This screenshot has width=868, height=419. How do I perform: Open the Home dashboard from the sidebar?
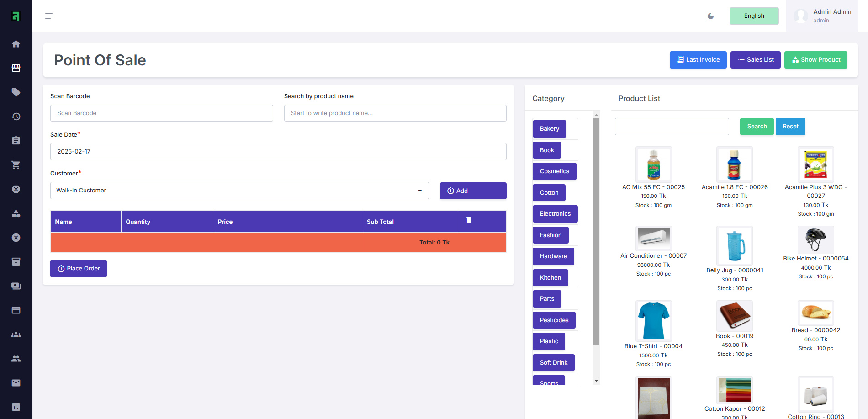16,43
